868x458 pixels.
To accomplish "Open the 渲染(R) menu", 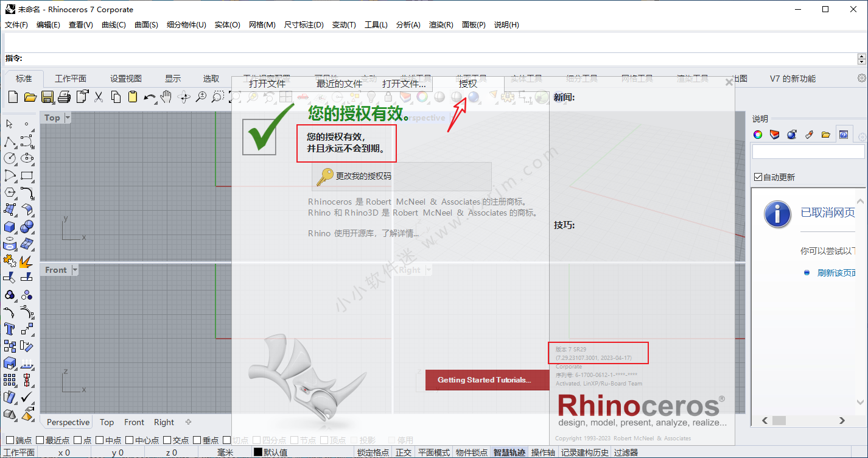I will pos(441,25).
